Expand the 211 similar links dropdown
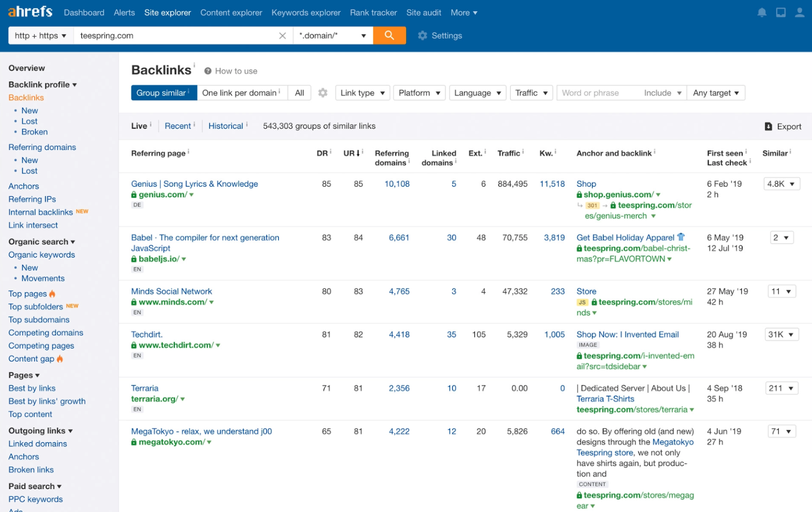812x512 pixels. click(x=782, y=388)
